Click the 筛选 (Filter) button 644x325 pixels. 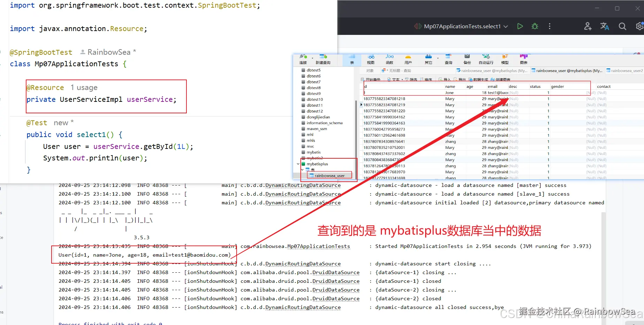click(411, 80)
